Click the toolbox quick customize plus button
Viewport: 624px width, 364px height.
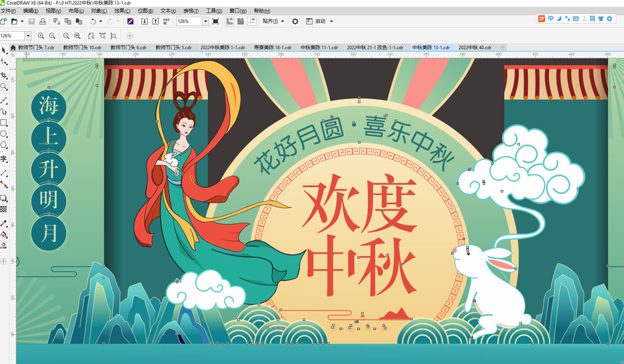(3, 261)
